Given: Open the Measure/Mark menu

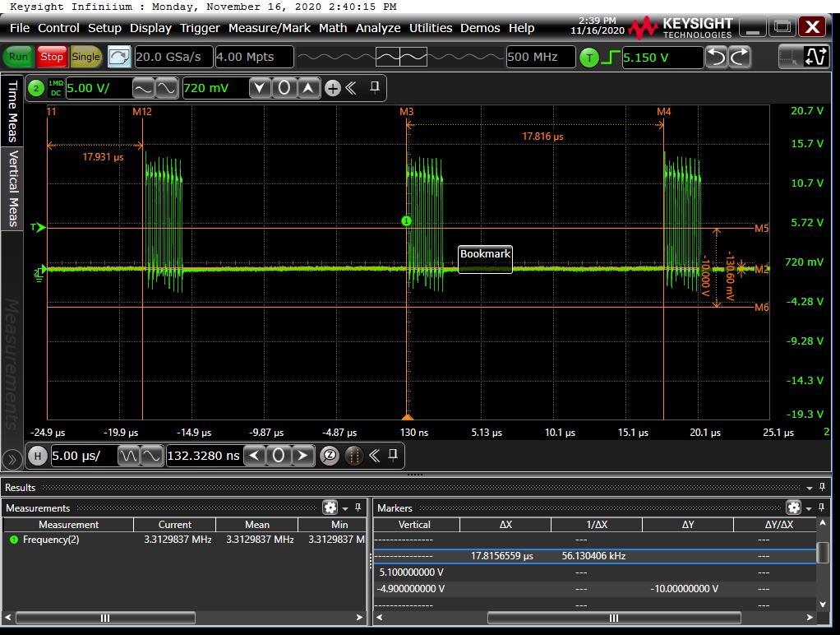Looking at the screenshot, I should (270, 28).
